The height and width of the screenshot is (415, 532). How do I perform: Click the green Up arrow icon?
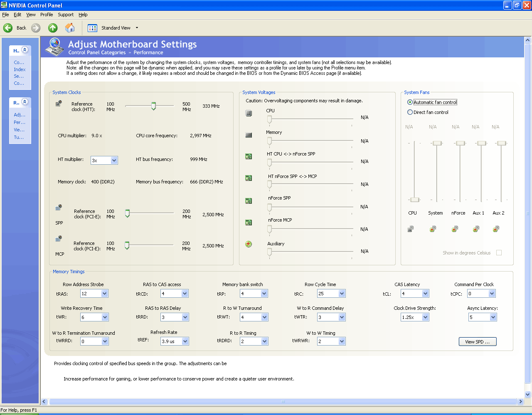pos(53,28)
